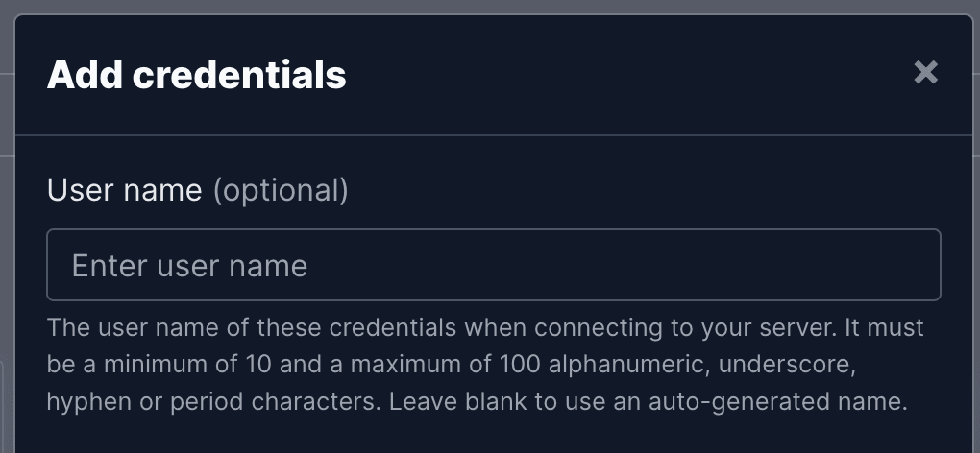Viewport: 980px width, 453px height.
Task: Click the phrase auto-generated name
Action: coord(777,402)
